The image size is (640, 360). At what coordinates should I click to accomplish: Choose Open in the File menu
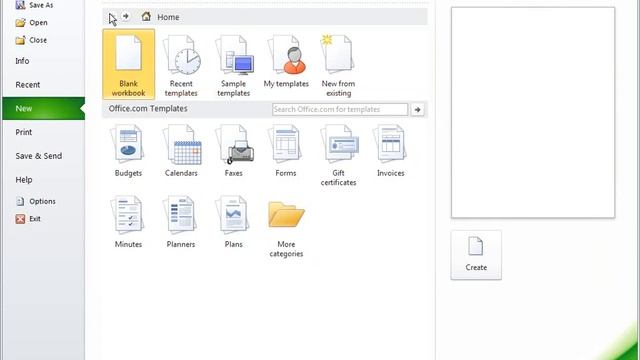(x=32, y=22)
